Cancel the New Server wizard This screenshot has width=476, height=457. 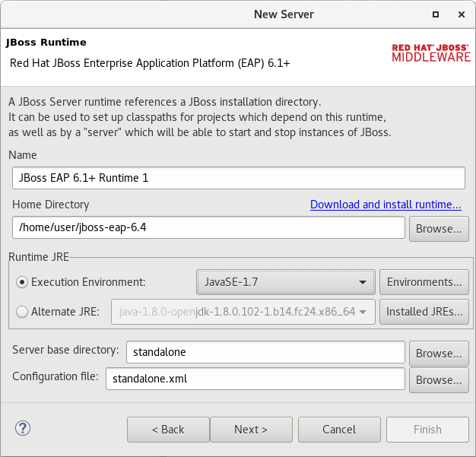(x=339, y=430)
